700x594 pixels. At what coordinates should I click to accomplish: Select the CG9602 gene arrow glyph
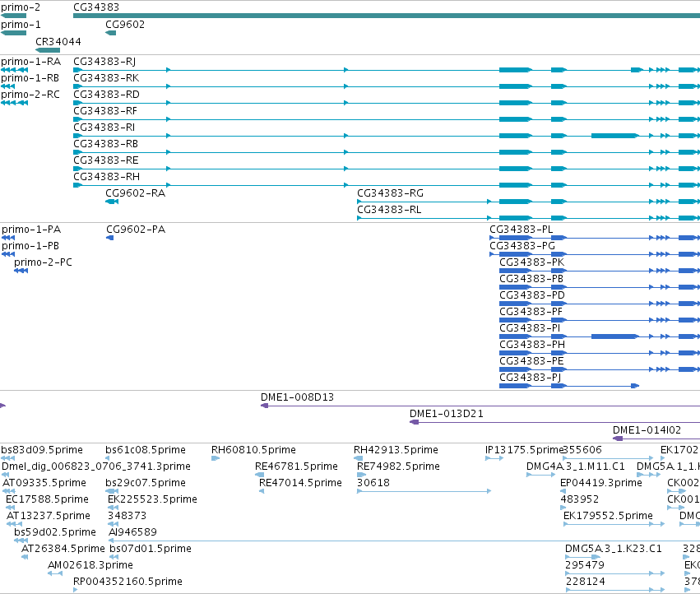pyautogui.click(x=111, y=33)
